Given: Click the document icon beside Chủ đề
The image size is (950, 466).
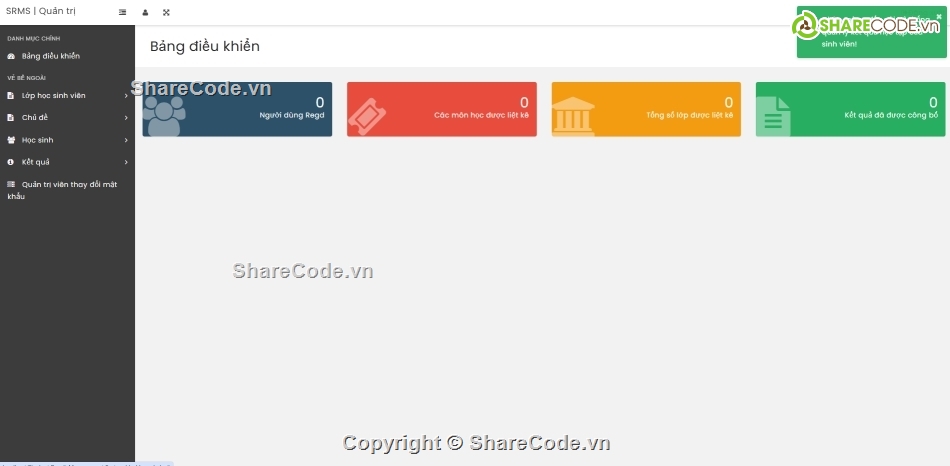Looking at the screenshot, I should pyautogui.click(x=11, y=118).
